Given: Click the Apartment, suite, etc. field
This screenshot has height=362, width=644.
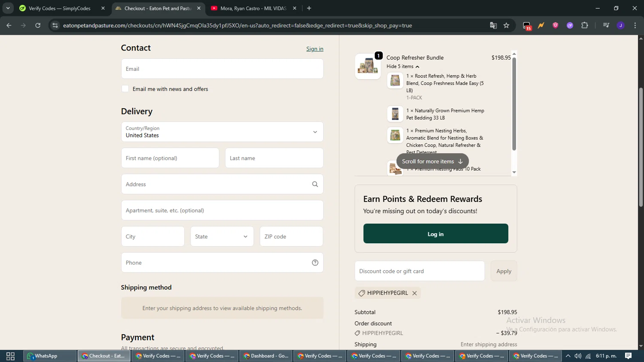Looking at the screenshot, I should point(222,210).
